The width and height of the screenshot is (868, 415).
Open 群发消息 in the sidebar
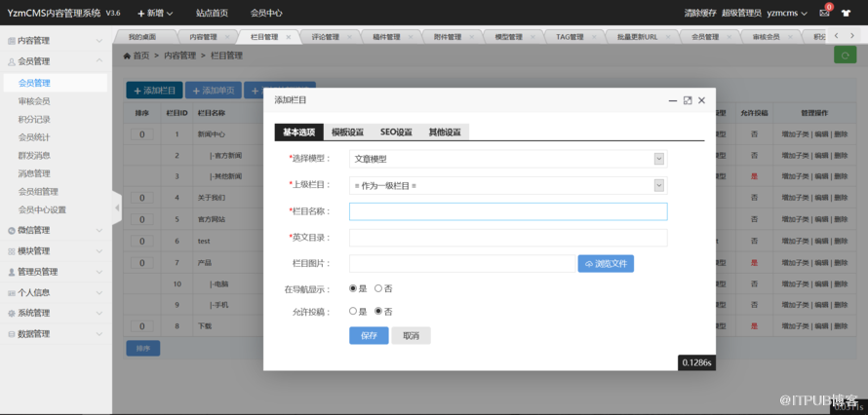coord(34,156)
